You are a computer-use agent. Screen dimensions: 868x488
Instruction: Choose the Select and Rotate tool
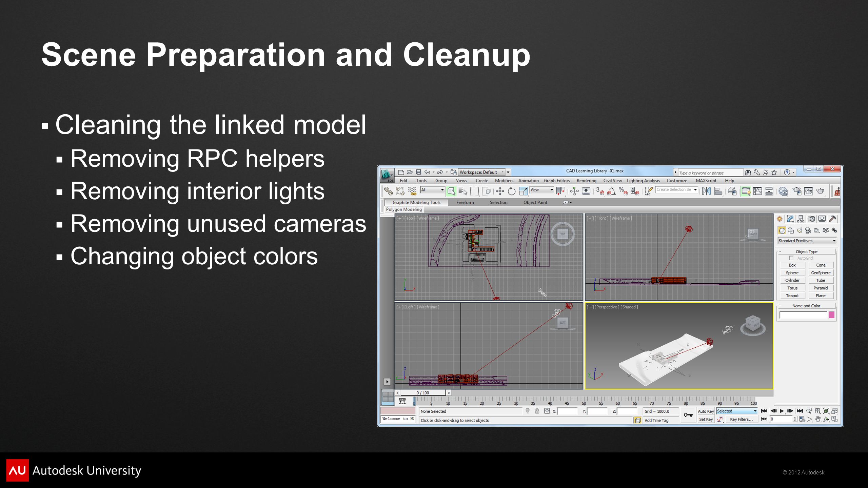511,191
